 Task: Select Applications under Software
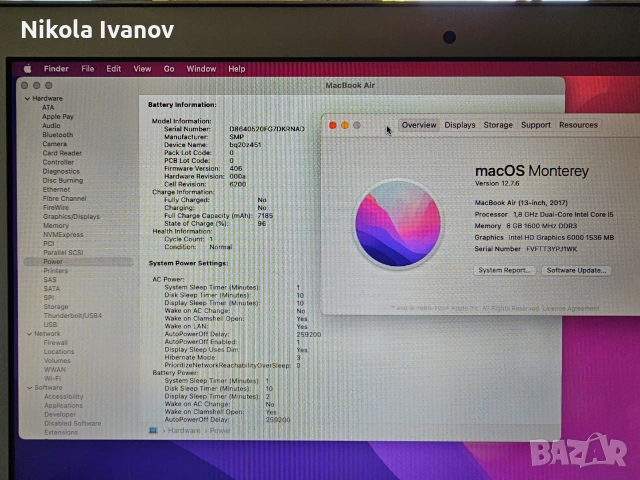point(63,406)
